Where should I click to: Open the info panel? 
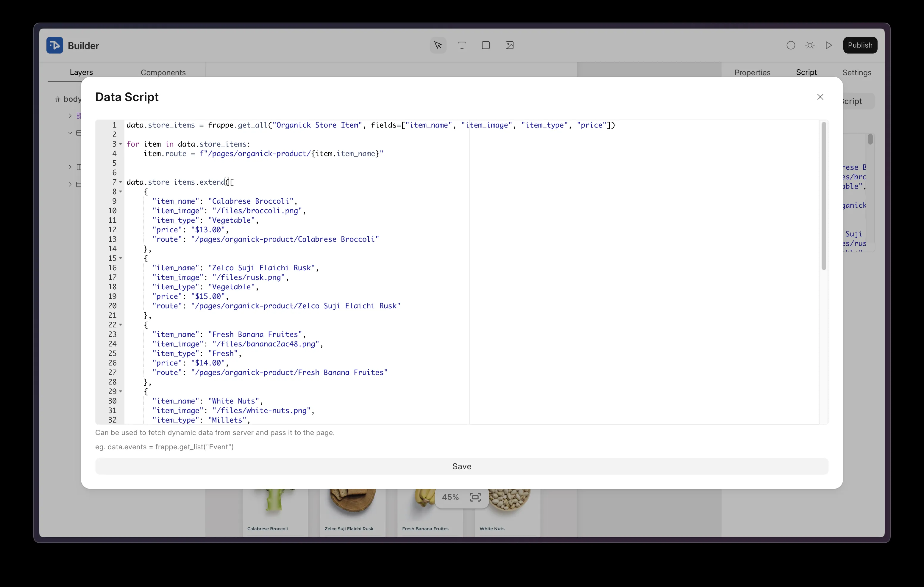(791, 45)
